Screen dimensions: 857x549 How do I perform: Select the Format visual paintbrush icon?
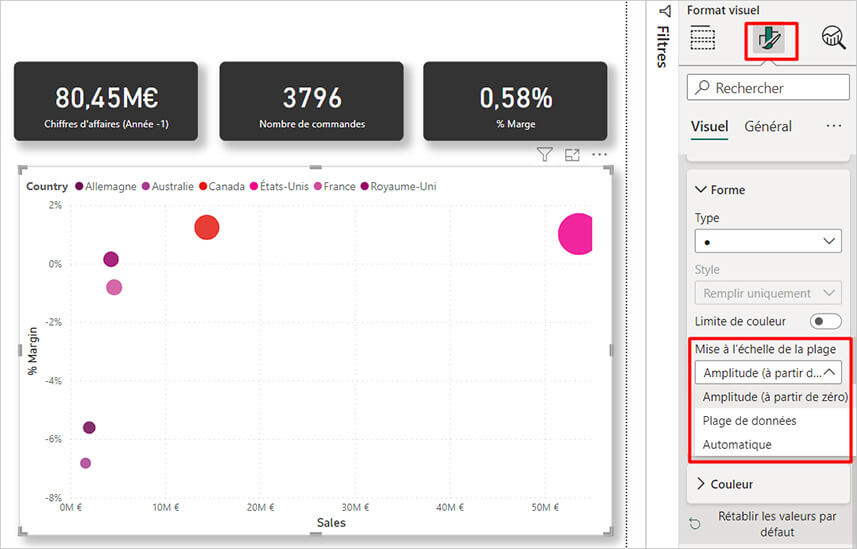pyautogui.click(x=769, y=39)
